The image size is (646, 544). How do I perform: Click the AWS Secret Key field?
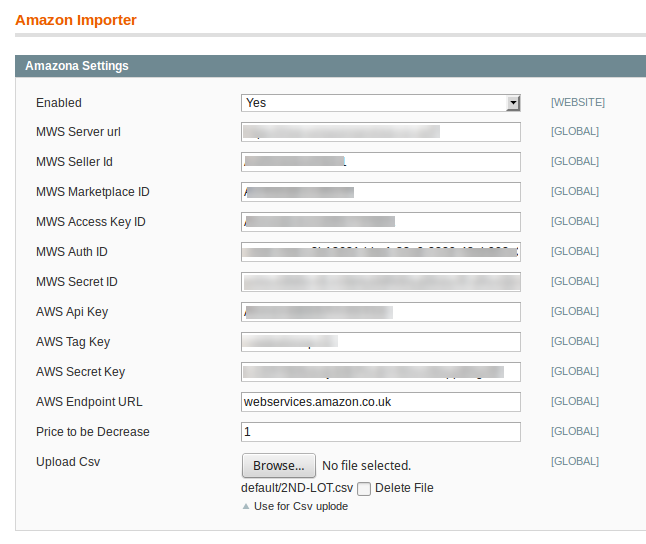381,372
